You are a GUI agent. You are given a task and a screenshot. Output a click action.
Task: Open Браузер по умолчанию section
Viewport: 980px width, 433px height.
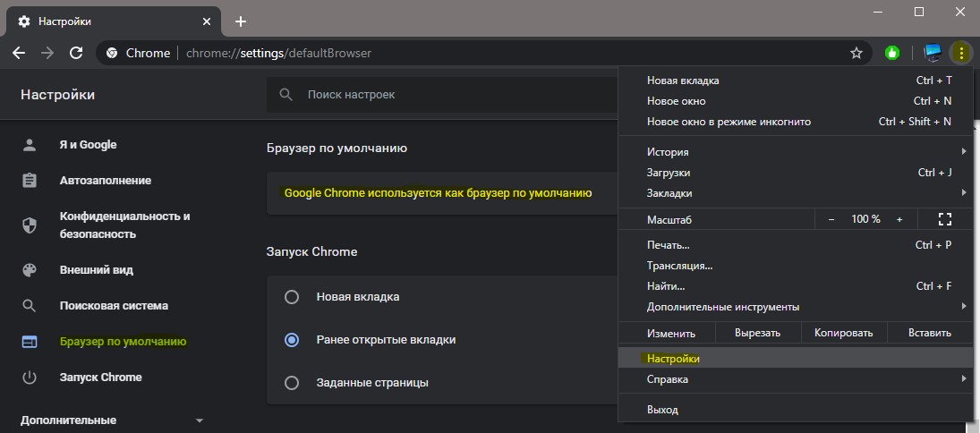124,342
